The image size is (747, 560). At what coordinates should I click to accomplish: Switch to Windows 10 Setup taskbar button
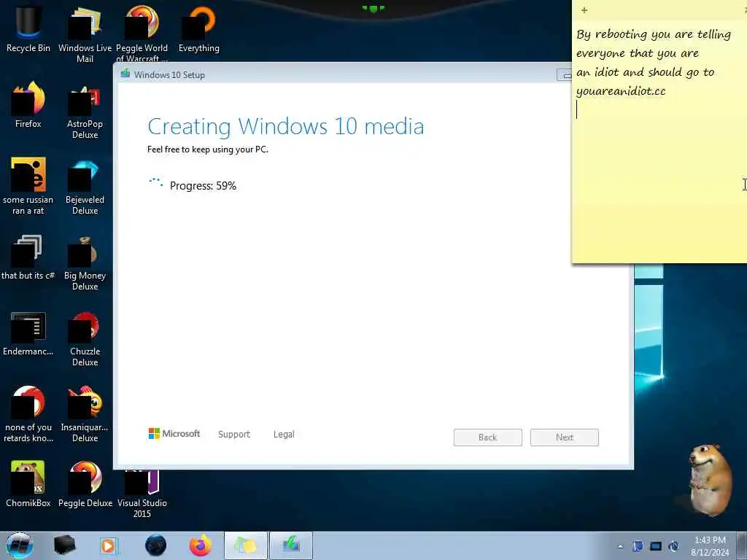pyautogui.click(x=291, y=545)
